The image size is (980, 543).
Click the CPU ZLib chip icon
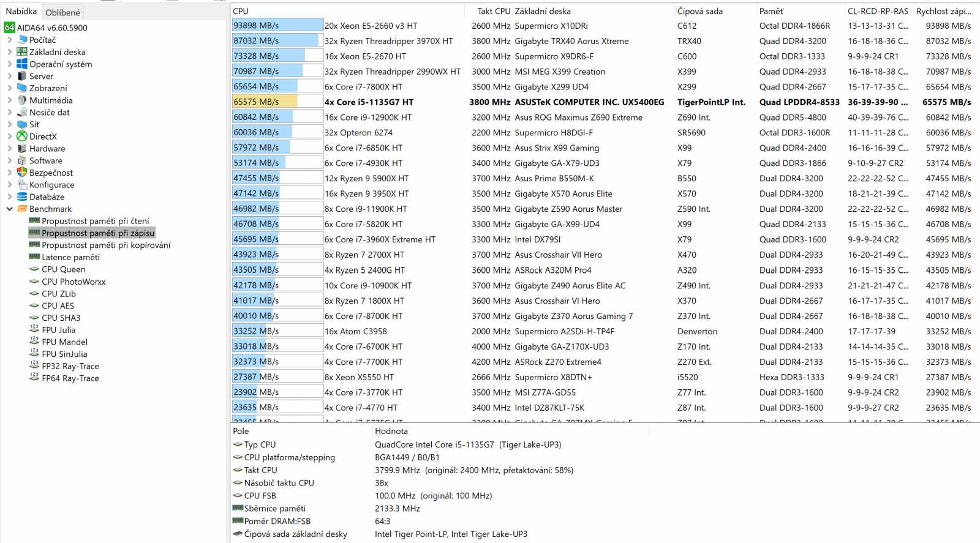point(34,293)
